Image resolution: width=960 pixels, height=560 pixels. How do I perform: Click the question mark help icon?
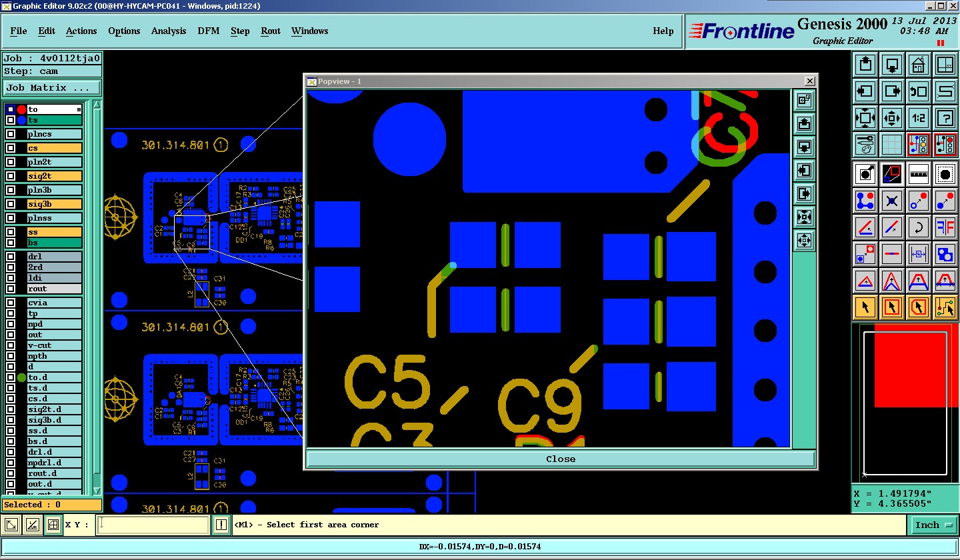[x=945, y=118]
